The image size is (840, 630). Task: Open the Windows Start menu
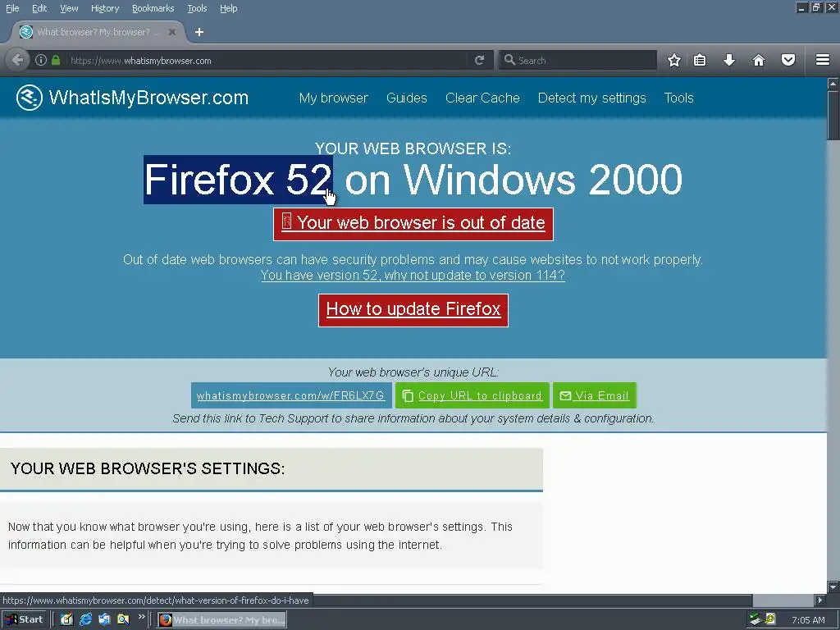(25, 620)
